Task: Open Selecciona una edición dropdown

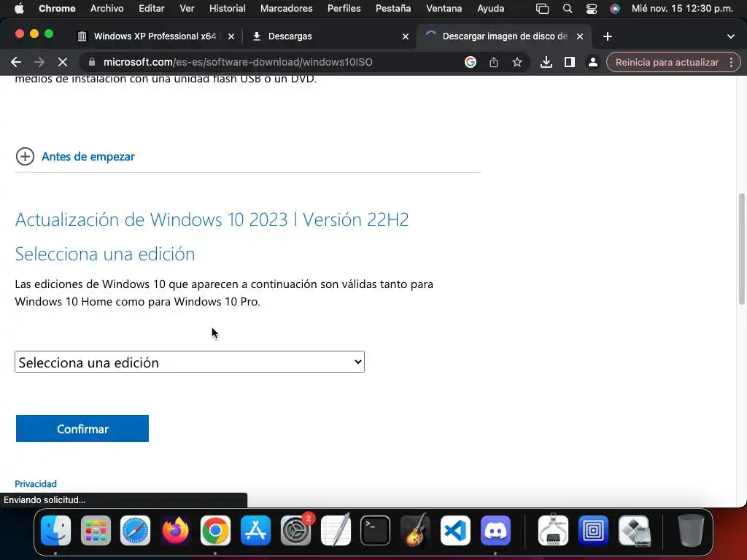Action: 190,362
